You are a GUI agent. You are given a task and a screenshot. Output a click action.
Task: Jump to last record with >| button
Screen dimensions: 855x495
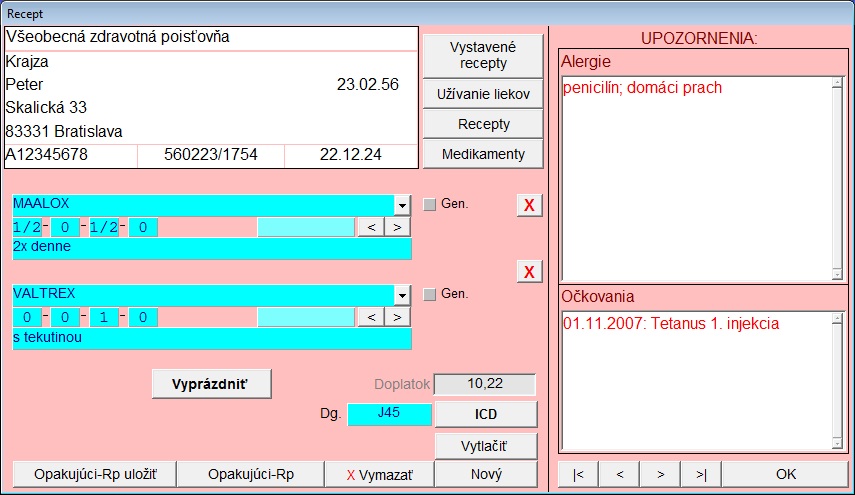(701, 474)
